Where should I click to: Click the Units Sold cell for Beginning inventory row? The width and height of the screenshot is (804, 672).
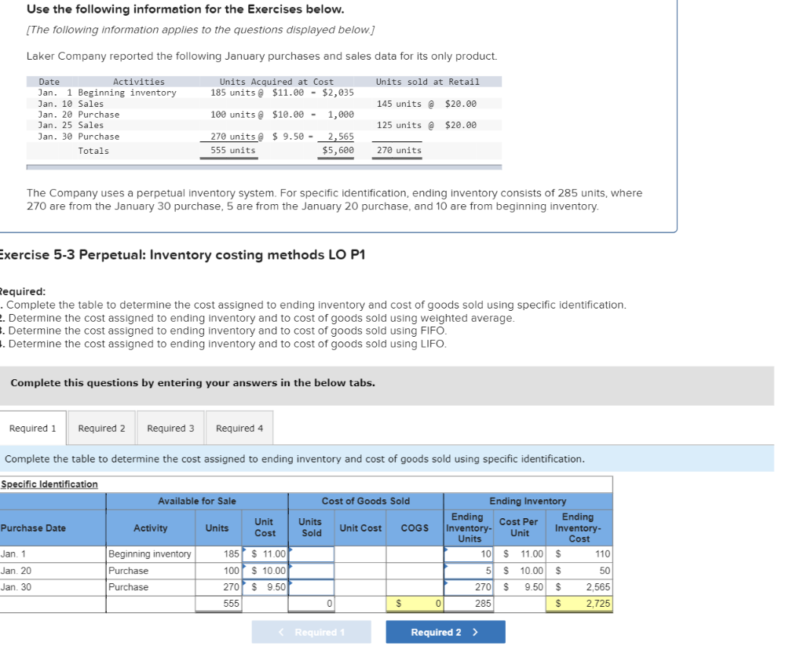click(x=311, y=553)
